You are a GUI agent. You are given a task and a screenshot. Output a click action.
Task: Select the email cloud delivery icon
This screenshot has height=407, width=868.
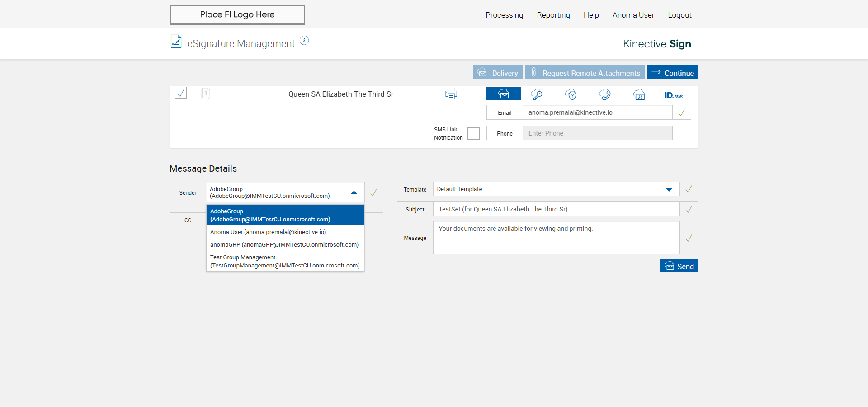(503, 94)
